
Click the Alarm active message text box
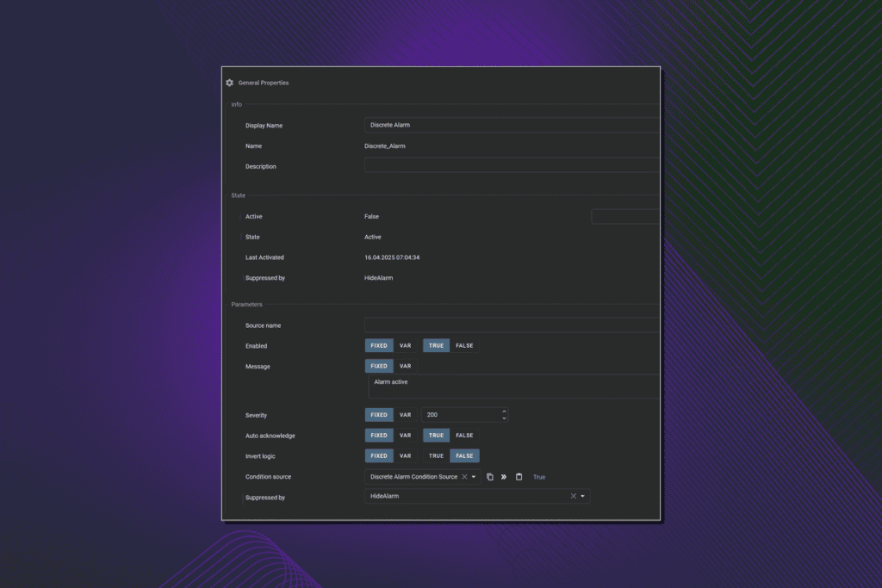[514, 387]
